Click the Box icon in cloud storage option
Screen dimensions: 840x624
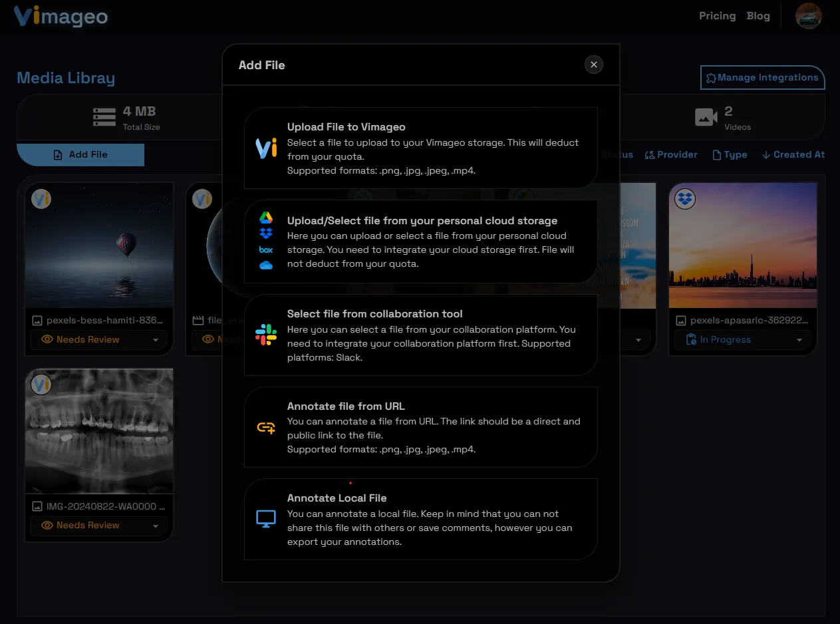coord(266,249)
